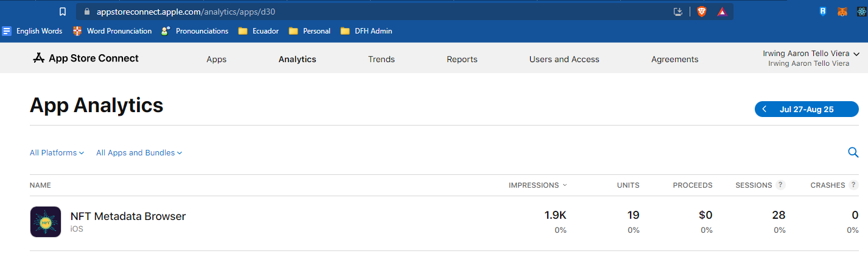Go to the Apps section
Viewport: 868px width, 259px height.
tap(217, 59)
